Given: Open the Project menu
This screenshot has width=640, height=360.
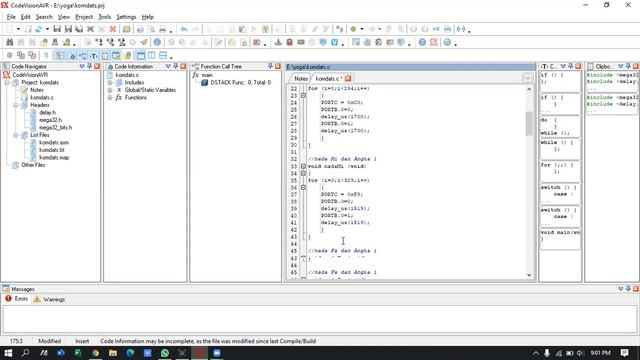Looking at the screenshot, I should 84,17.
